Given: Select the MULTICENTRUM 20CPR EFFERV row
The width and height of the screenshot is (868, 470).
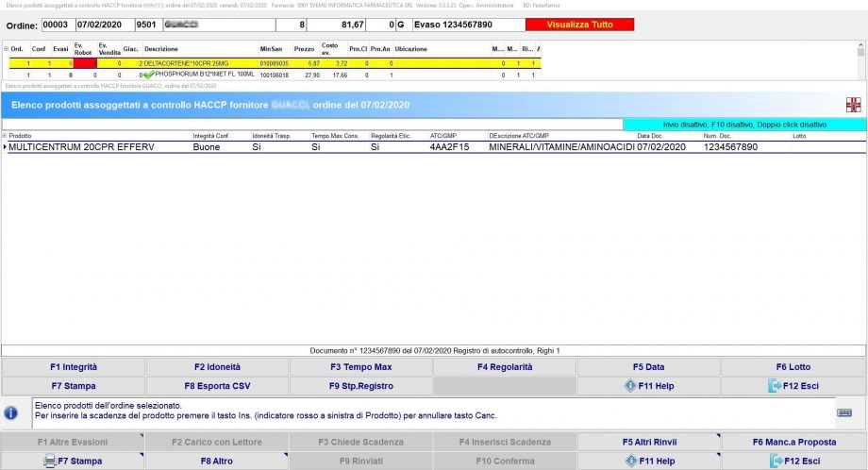Looking at the screenshot, I should click(94, 147).
